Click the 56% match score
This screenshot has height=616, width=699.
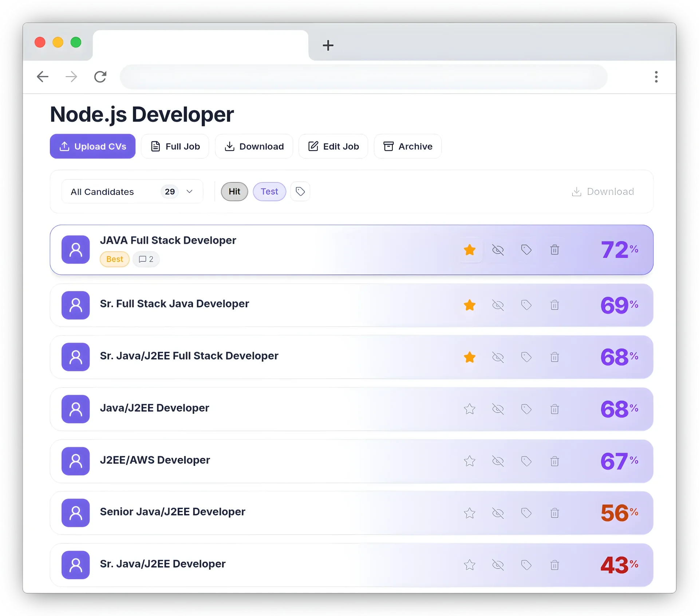619,513
